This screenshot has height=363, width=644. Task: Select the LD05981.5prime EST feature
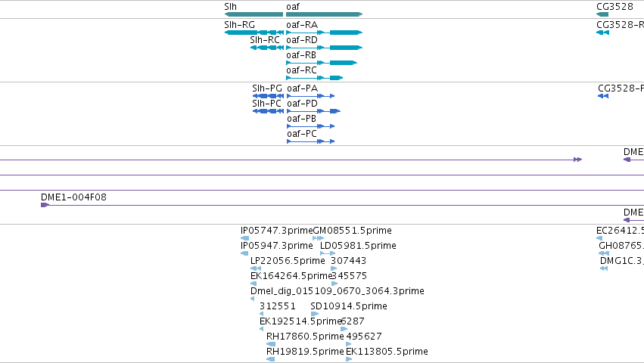coord(328,253)
